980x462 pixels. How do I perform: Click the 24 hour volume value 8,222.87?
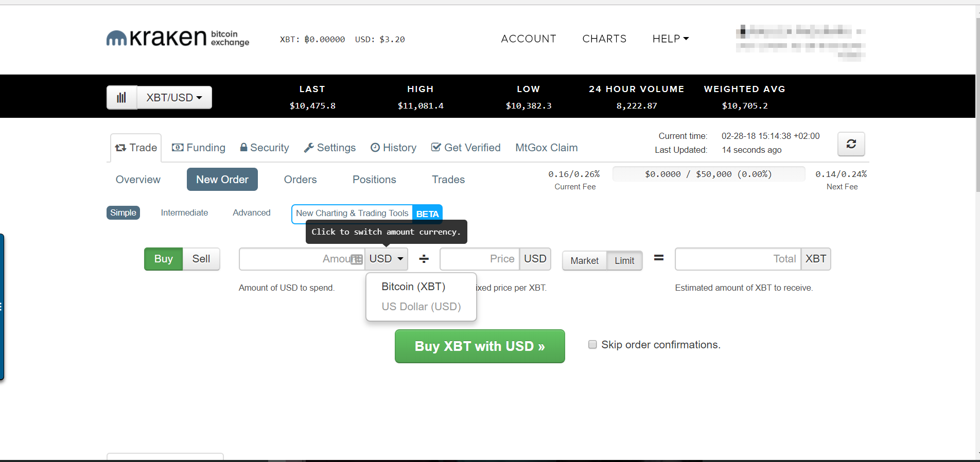tap(637, 105)
